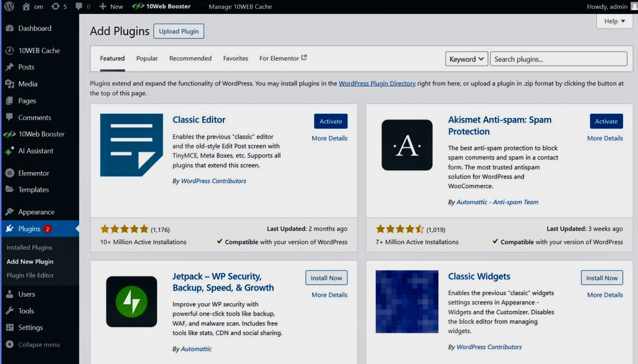Click the Akismet Anti-spam: Spam Protection title
The height and width of the screenshot is (364, 638).
pos(500,125)
